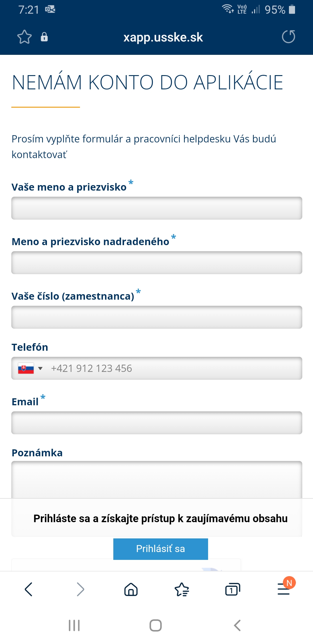
Task: Click the Prihlásiť sa button
Action: click(161, 549)
